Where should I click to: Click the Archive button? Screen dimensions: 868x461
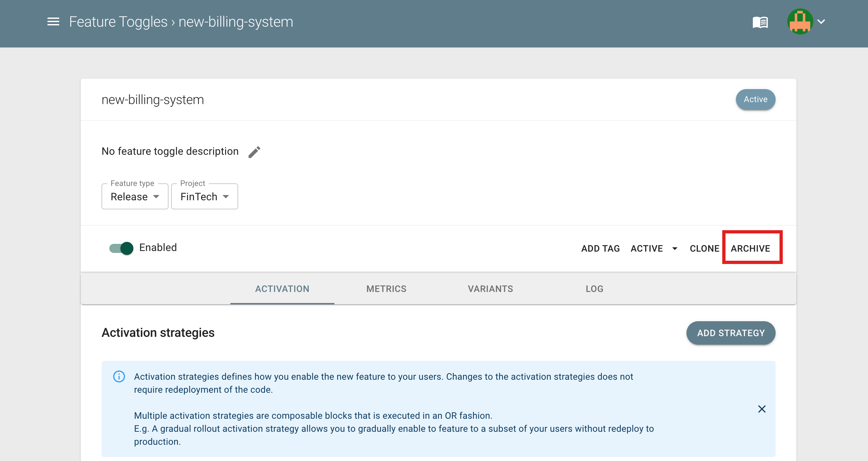coord(751,248)
